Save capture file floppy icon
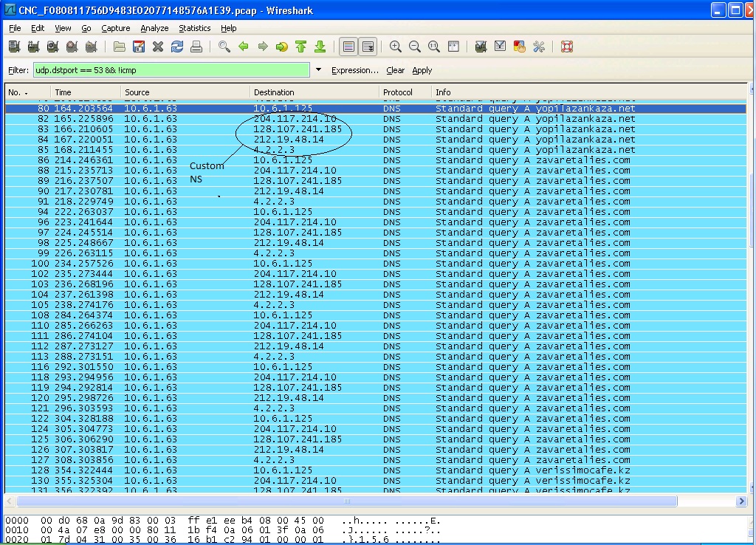This screenshot has height=545, width=756. pyautogui.click(x=139, y=47)
